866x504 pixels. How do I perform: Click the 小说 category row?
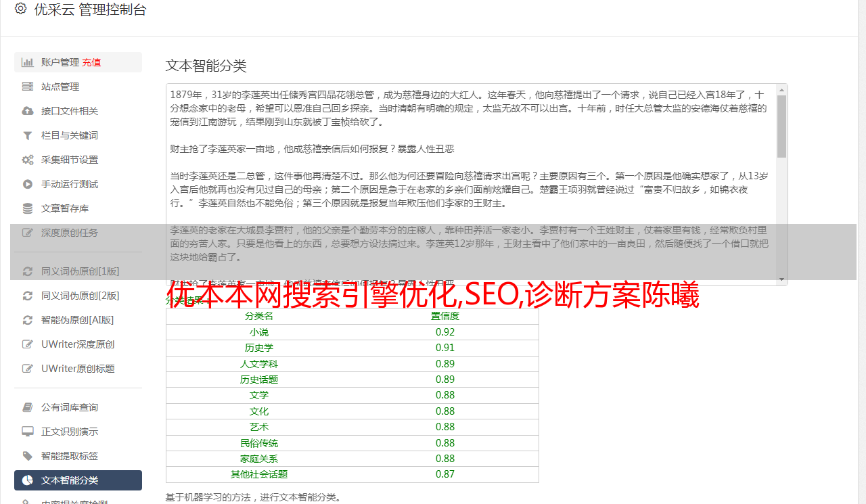(352, 332)
